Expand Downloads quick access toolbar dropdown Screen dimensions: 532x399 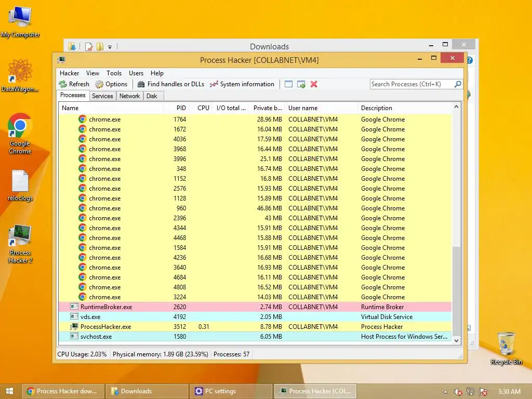pyautogui.click(x=110, y=47)
